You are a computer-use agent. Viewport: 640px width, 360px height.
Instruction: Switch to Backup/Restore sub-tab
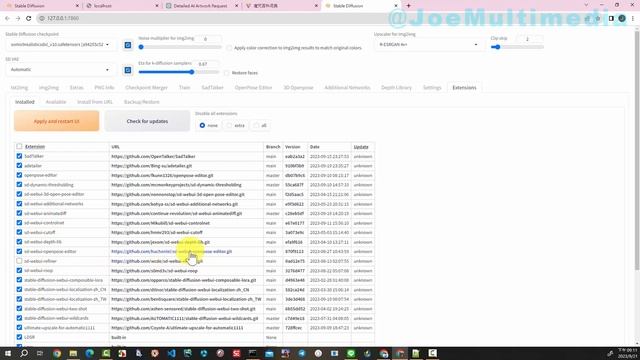142,102
